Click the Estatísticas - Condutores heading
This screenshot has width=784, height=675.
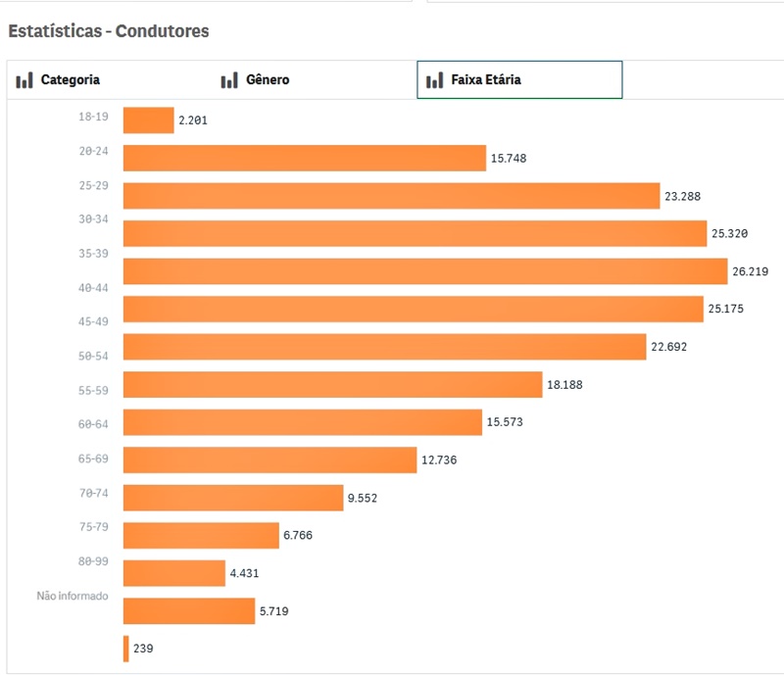[109, 31]
